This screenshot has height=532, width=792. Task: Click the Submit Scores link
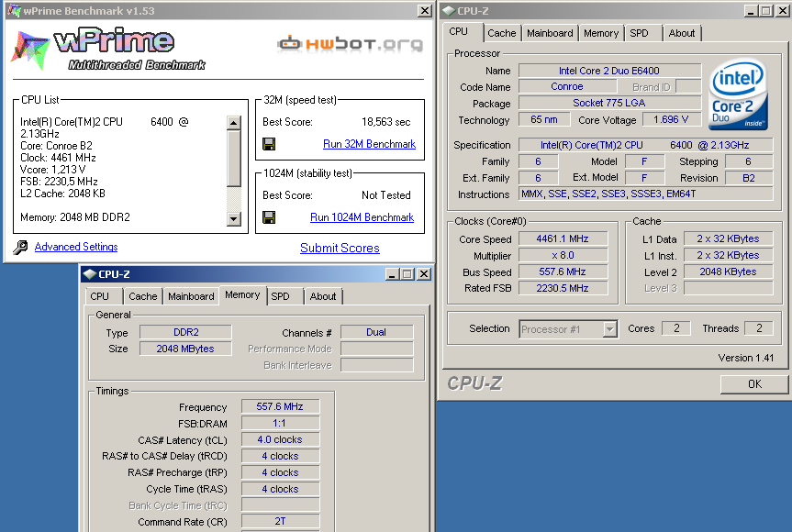click(x=340, y=248)
